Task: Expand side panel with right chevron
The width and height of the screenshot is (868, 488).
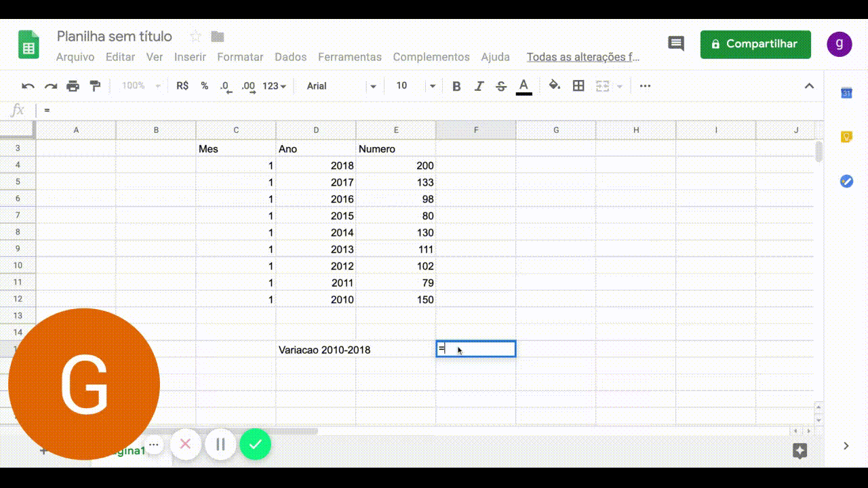Action: pos(846,445)
